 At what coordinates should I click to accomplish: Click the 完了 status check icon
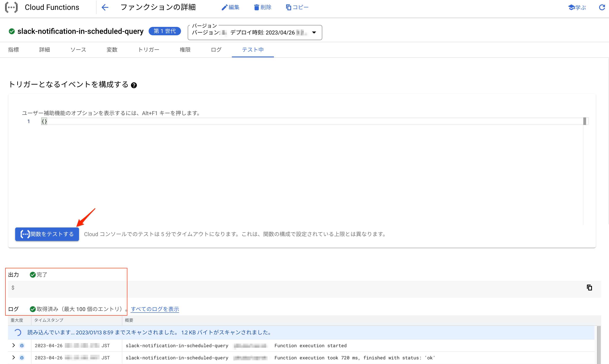click(x=33, y=275)
